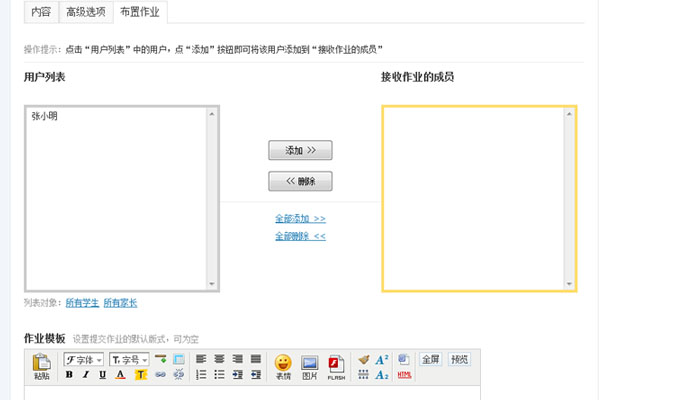Click the 添加 >> button

[300, 150]
